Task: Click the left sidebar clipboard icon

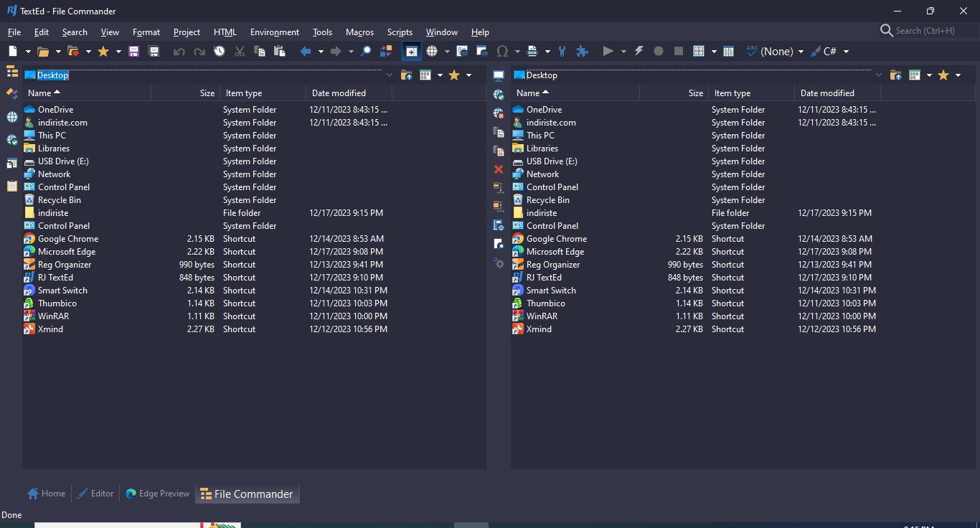Action: [11, 186]
